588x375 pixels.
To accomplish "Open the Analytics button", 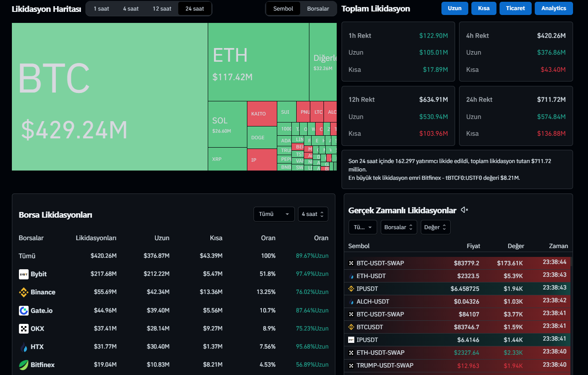I will (554, 8).
